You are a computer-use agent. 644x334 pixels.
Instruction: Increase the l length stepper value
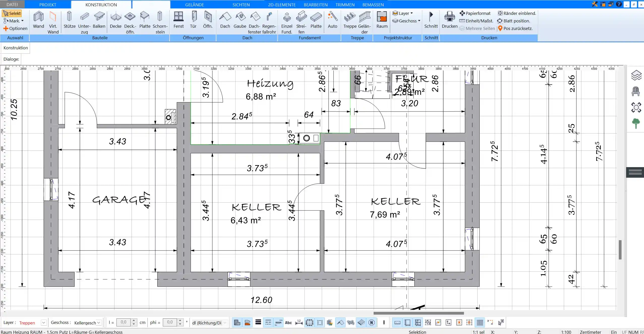(x=134, y=320)
